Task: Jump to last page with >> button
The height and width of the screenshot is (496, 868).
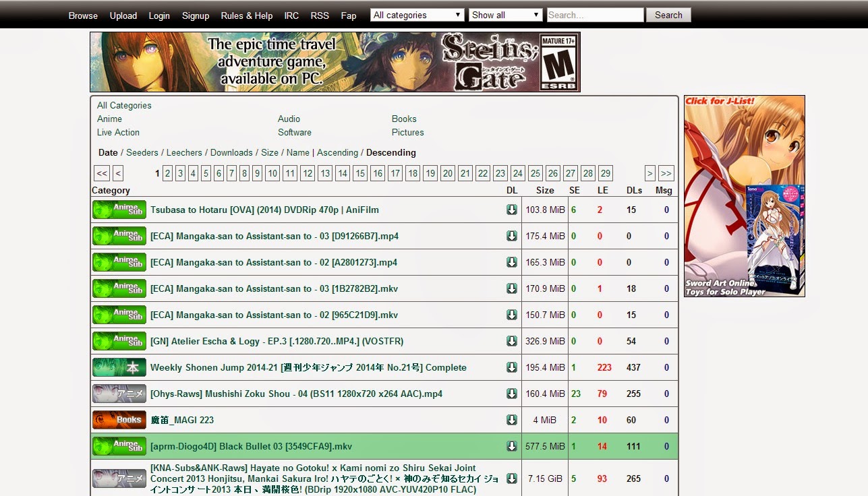Action: [x=666, y=173]
